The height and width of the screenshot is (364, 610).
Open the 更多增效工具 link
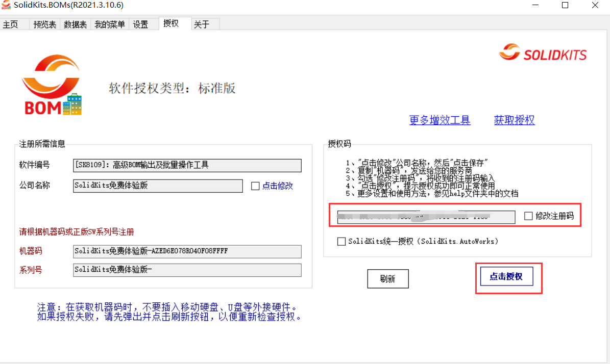tap(440, 120)
